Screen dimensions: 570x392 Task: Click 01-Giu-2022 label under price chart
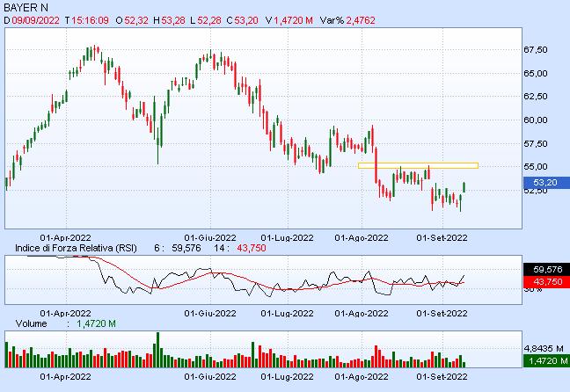pos(210,238)
